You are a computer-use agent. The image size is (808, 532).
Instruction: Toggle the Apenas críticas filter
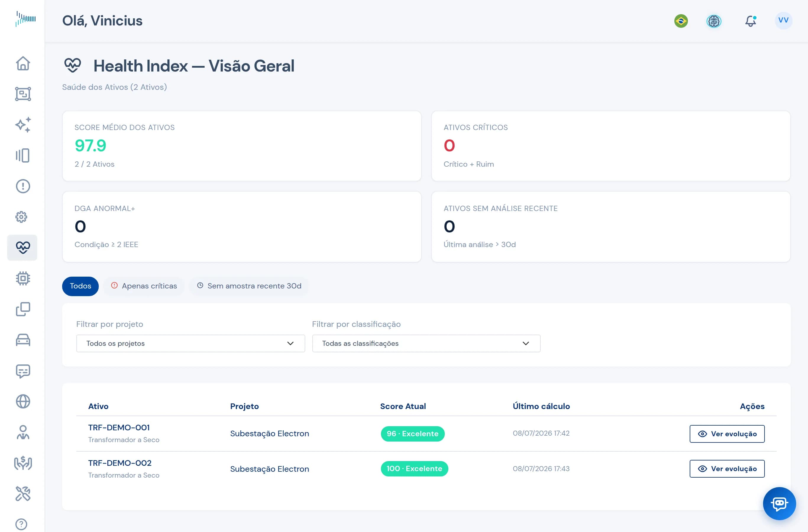tap(144, 286)
